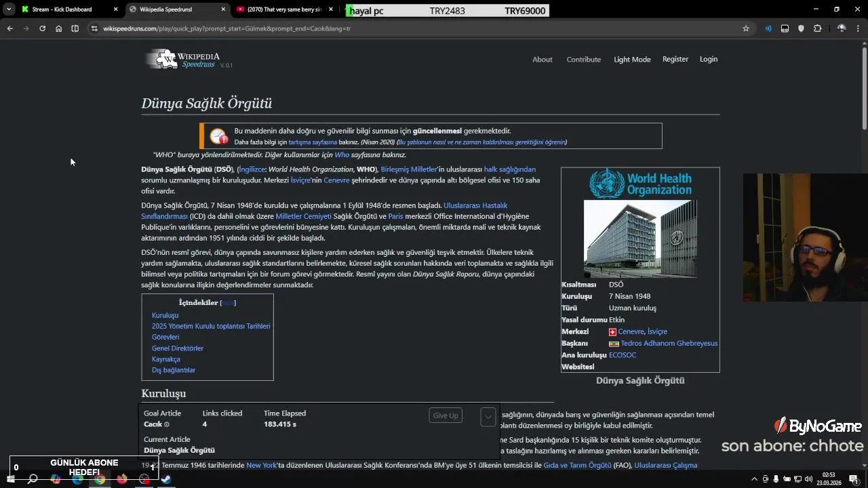Toggle the İçindekiler hide link
868x488 pixels.
228,303
